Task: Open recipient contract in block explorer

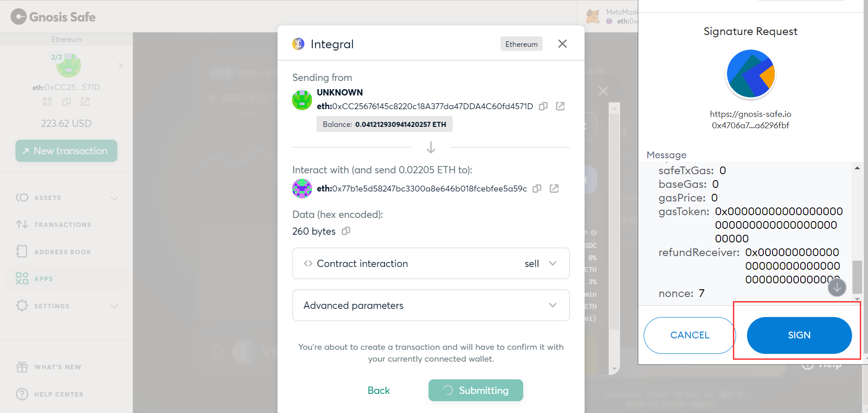Action: [x=554, y=188]
